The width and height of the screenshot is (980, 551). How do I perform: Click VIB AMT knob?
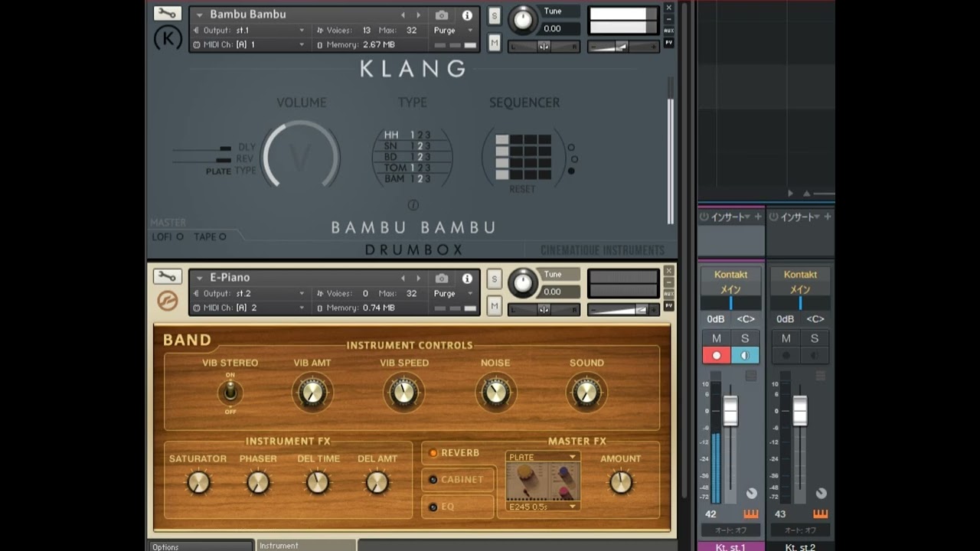click(312, 393)
